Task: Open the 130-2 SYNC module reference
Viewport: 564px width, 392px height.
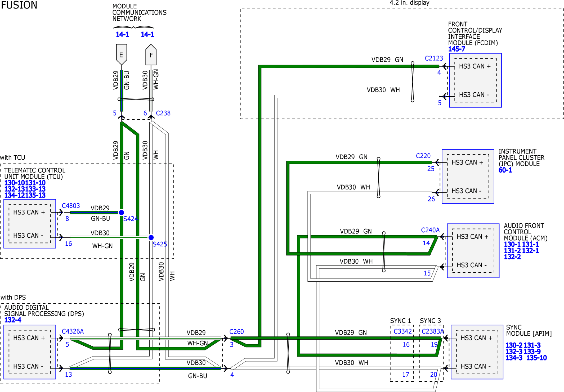Action: point(514,345)
